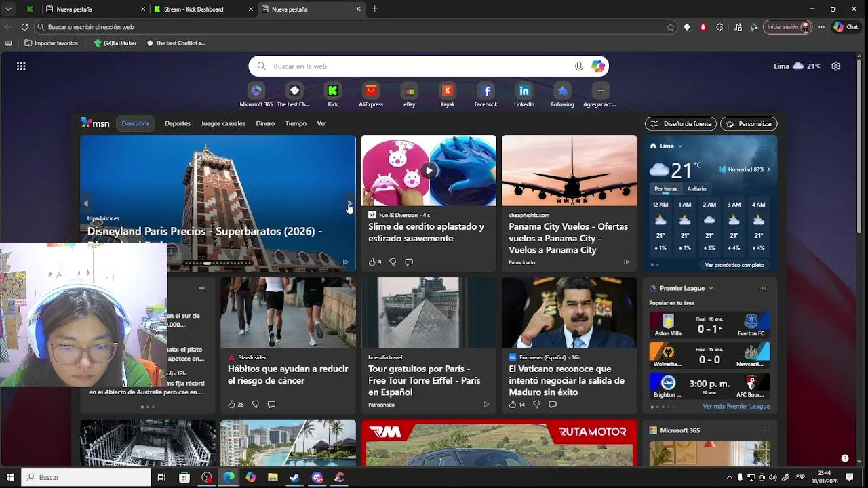Add this page to favorites star

pos(671,27)
